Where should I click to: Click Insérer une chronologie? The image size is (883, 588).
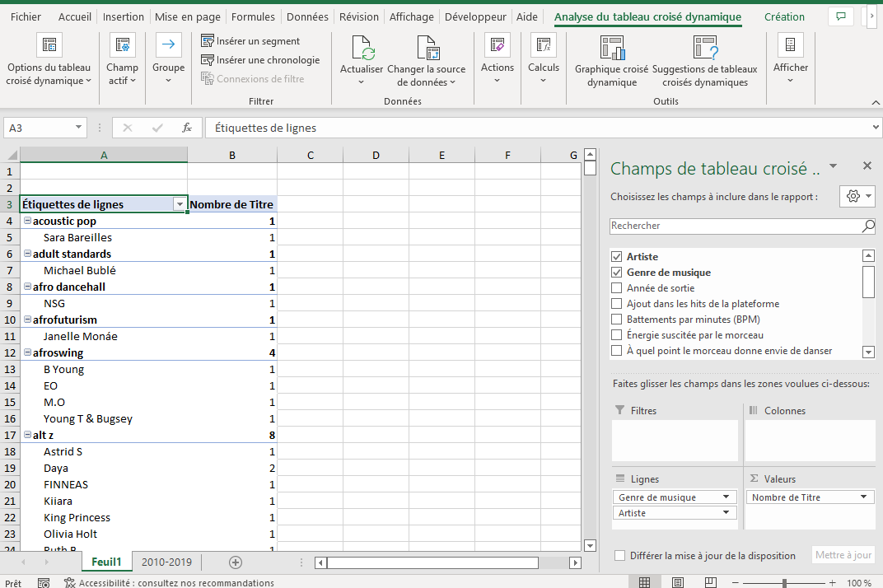260,59
